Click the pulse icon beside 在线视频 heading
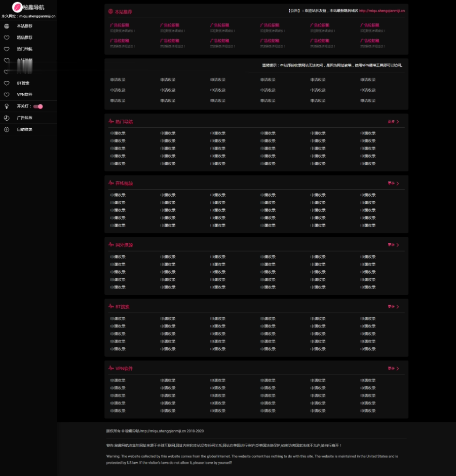Screen dimensions: 456x476 (111, 183)
